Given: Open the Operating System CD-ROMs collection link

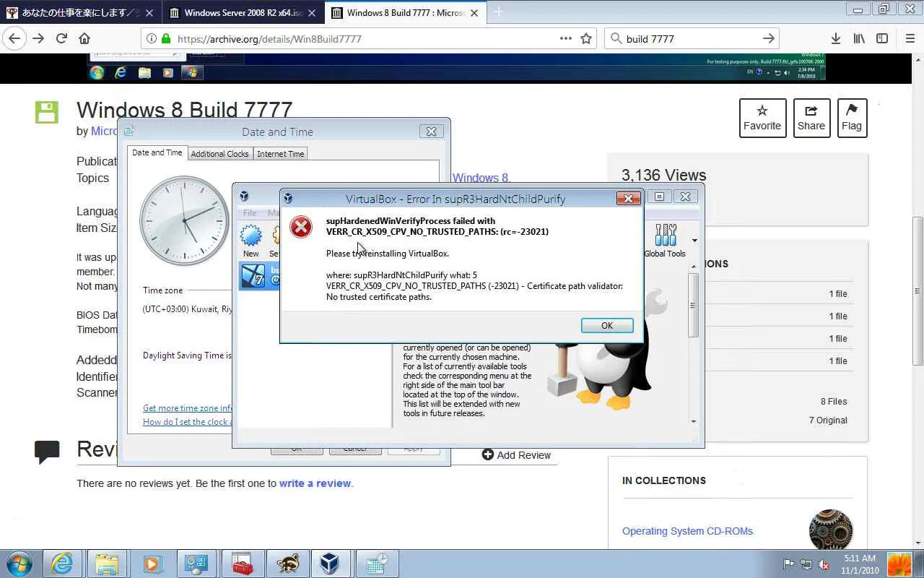Looking at the screenshot, I should (687, 531).
